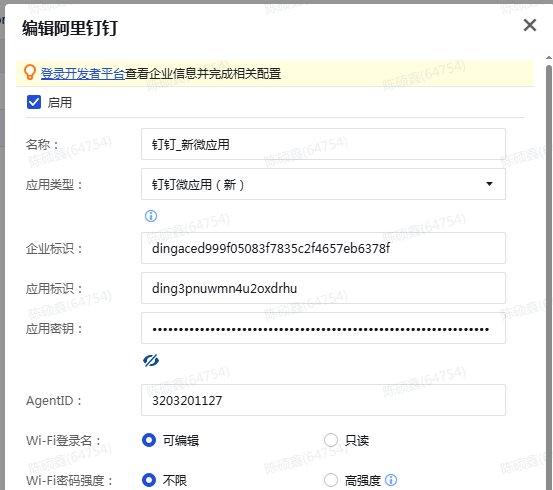Select 不限 Wi-Fi password strength
Image resolution: width=553 pixels, height=490 pixels.
[149, 480]
